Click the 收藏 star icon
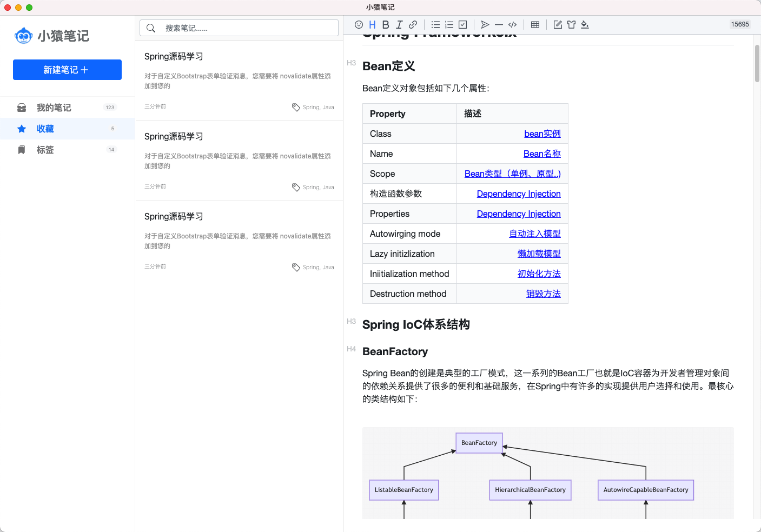 22,129
